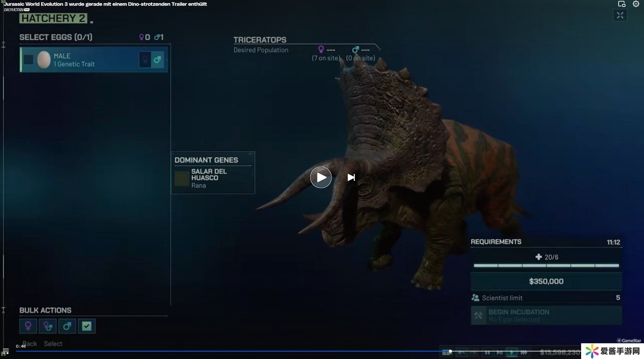Seek along the video progress bar
This screenshot has height=359, width=644.
220,351
